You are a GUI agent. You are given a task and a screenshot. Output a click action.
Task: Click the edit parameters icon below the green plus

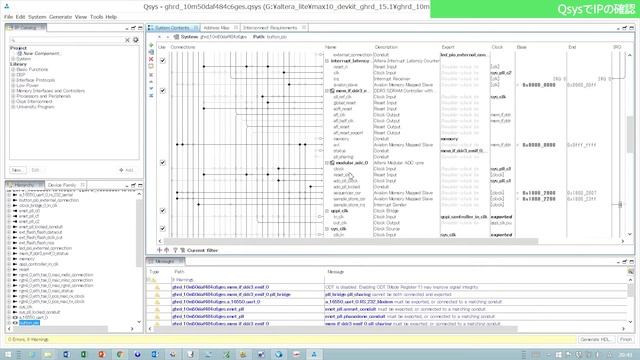[x=151, y=52]
